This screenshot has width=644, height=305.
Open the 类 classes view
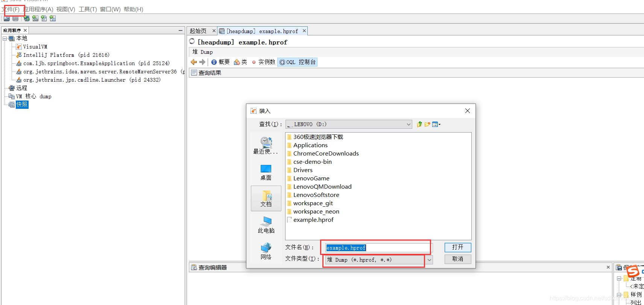[x=241, y=62]
